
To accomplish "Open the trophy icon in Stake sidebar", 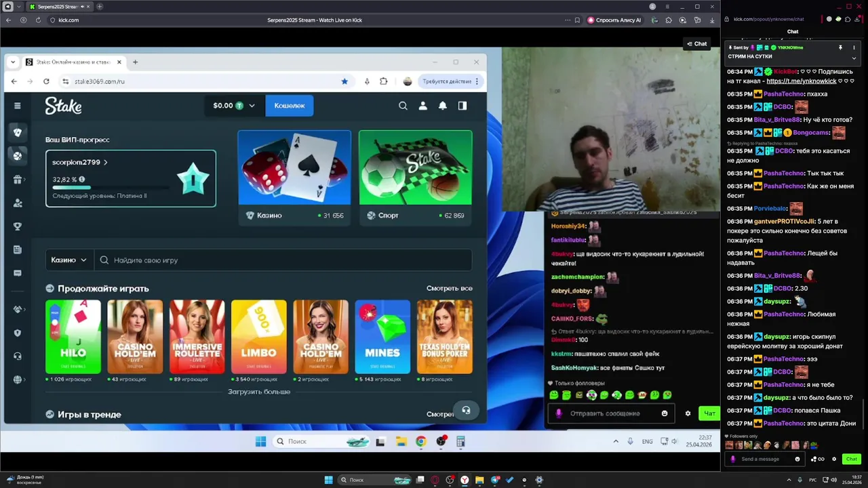I will (18, 226).
